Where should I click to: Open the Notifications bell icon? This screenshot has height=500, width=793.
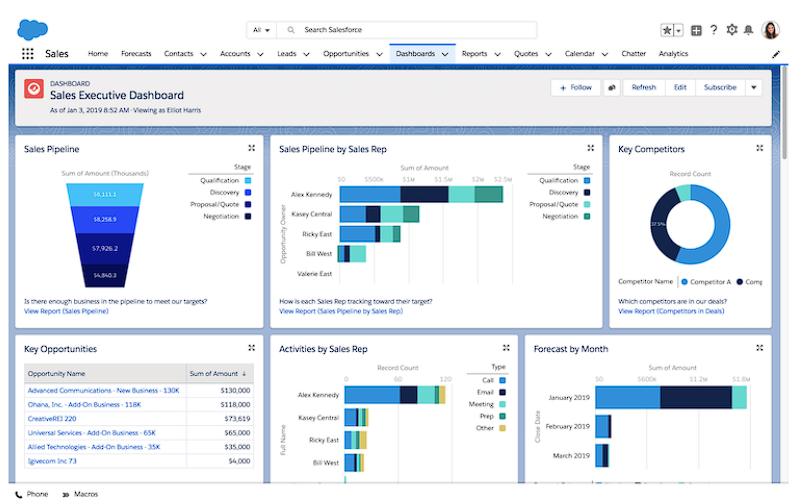click(x=748, y=30)
